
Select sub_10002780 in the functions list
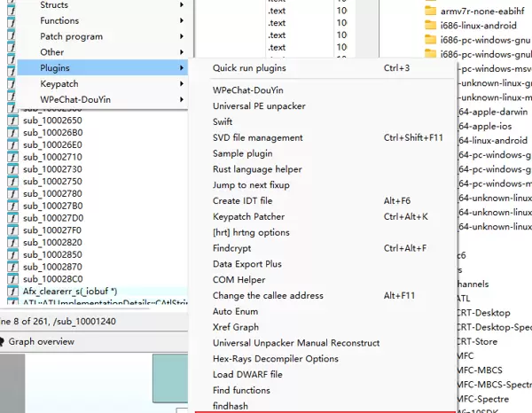(x=52, y=193)
